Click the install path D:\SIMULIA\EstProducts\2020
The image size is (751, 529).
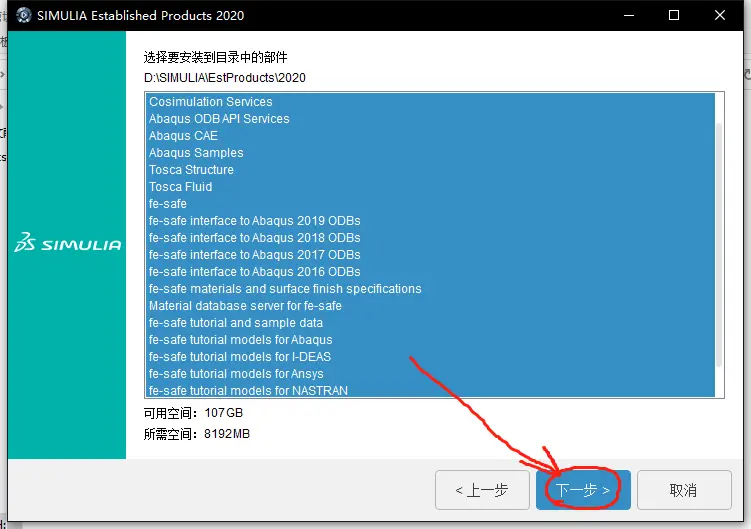coord(225,78)
